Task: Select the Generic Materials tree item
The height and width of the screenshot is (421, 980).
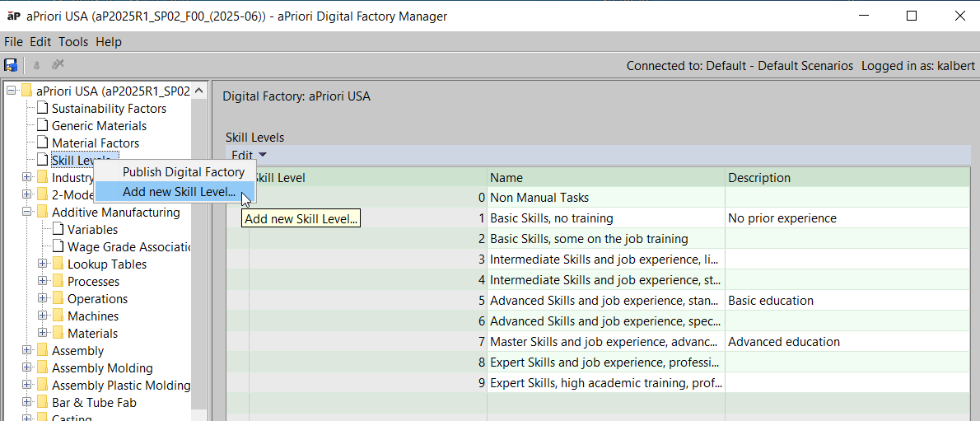Action: (100, 126)
